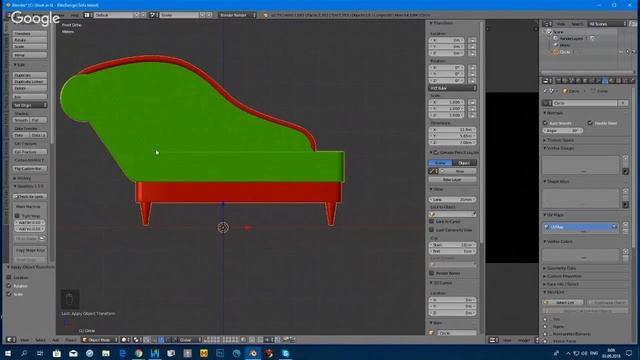Open the Windows Start menu
Viewport: 640px width, 360px height.
pyautogui.click(x=8, y=353)
